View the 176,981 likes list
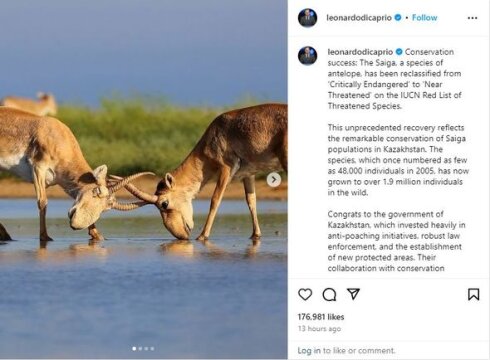The height and width of the screenshot is (360, 490). tap(321, 317)
